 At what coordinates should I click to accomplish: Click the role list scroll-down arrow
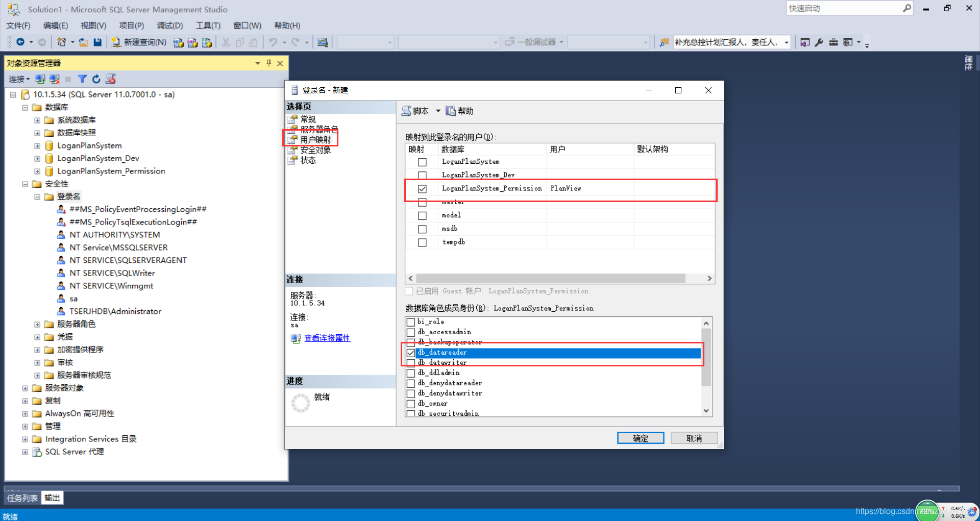tap(706, 411)
